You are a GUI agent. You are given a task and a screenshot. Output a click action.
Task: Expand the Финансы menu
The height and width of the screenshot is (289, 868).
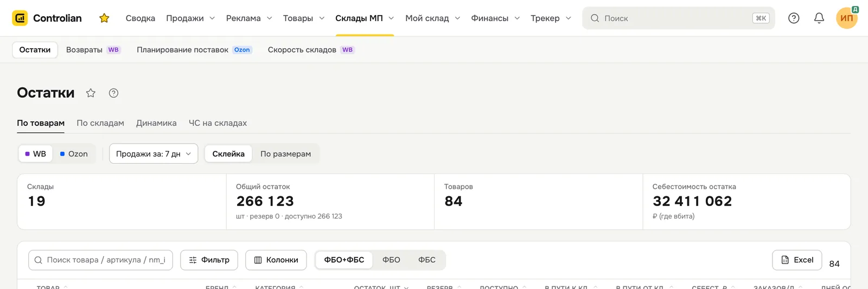click(495, 18)
